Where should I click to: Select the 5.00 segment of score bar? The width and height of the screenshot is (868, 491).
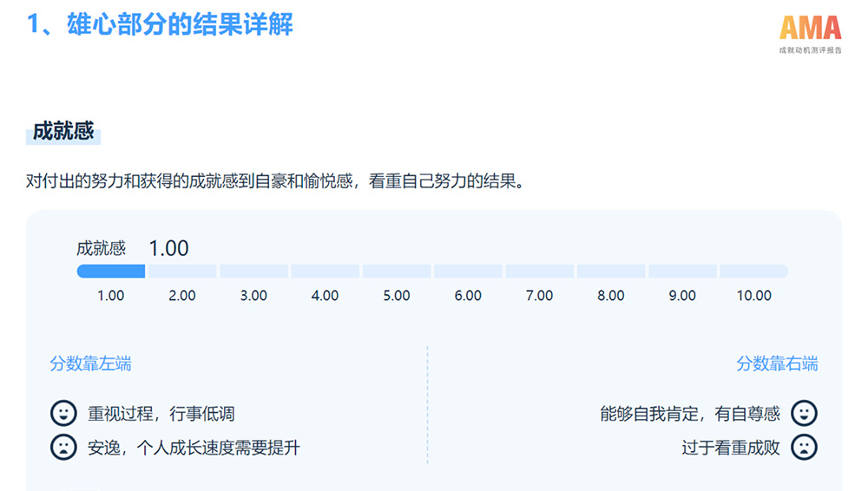click(x=397, y=272)
